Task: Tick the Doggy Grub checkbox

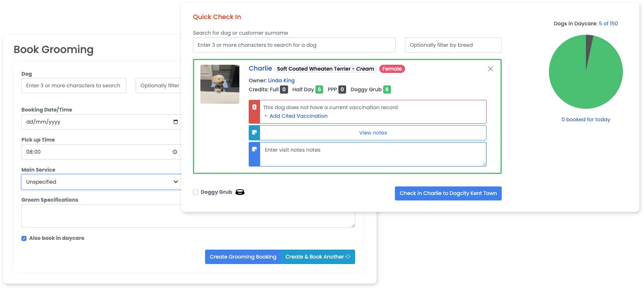Action: pos(195,192)
